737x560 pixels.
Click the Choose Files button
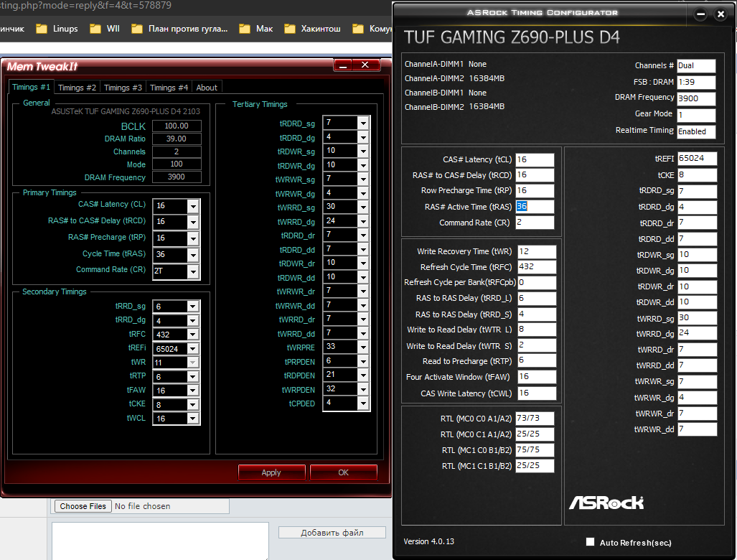[83, 506]
